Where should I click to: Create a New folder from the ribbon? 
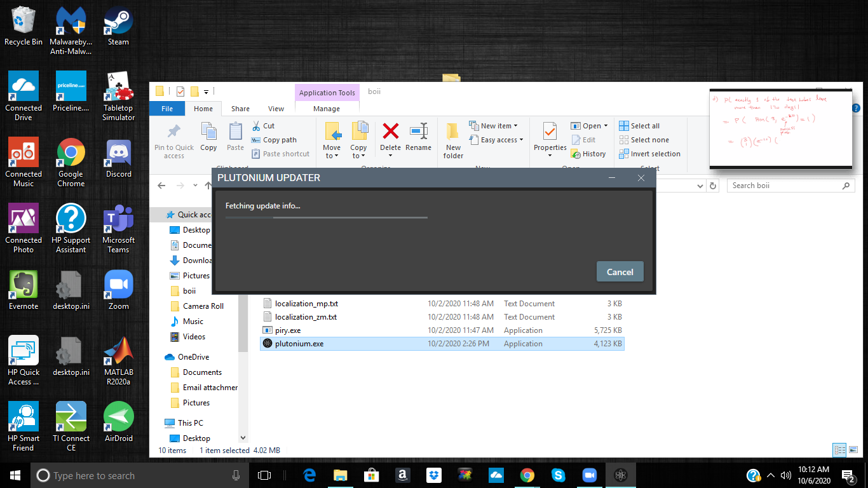[x=453, y=140]
